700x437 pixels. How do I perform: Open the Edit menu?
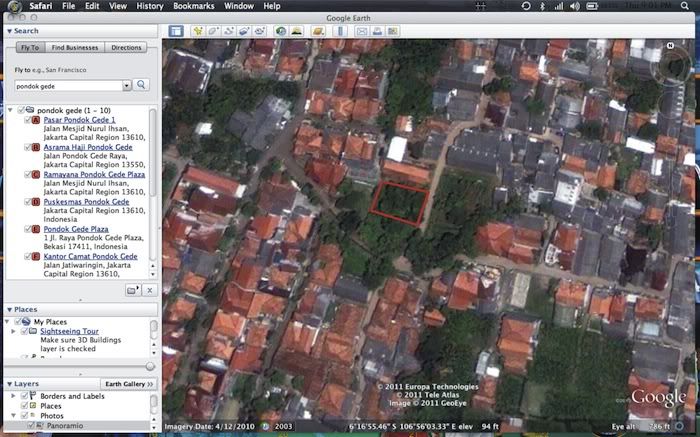coord(92,6)
